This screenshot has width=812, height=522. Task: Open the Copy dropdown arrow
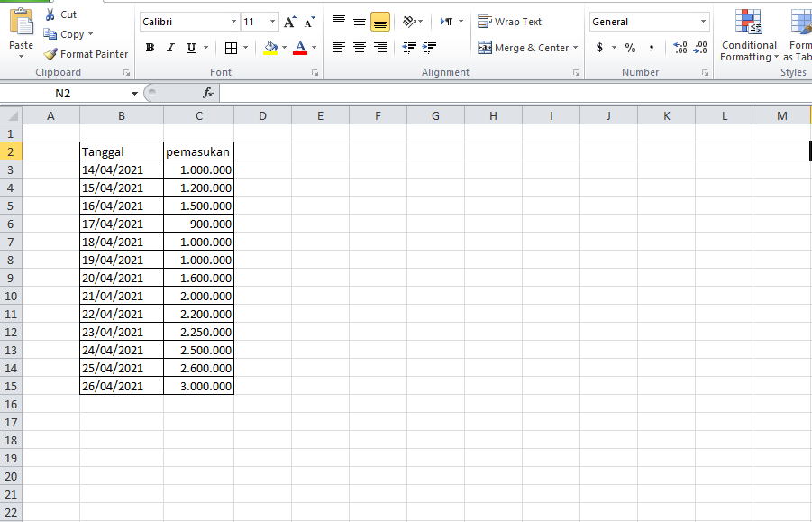click(x=91, y=34)
